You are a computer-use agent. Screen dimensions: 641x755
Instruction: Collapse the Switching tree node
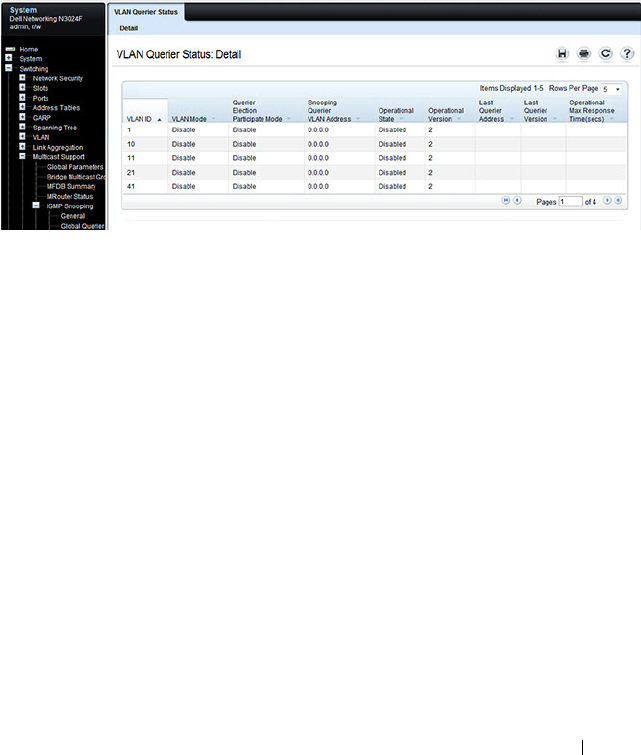click(x=9, y=68)
